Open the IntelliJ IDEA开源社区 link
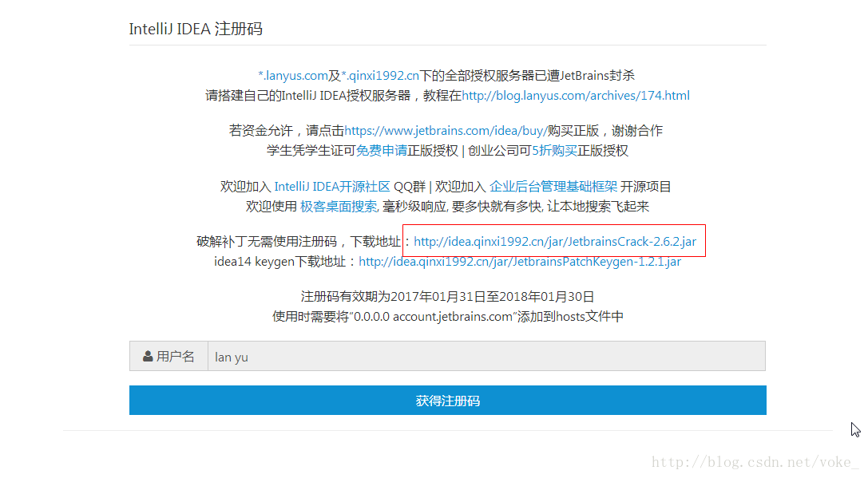The height and width of the screenshot is (478, 868). (332, 187)
